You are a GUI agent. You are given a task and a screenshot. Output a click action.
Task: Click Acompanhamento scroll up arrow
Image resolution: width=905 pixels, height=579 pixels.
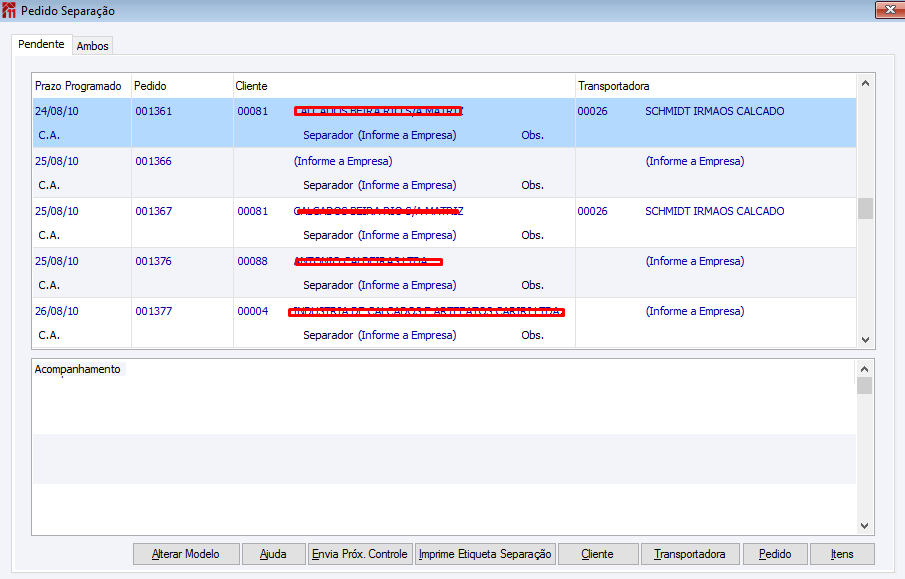pyautogui.click(x=864, y=369)
